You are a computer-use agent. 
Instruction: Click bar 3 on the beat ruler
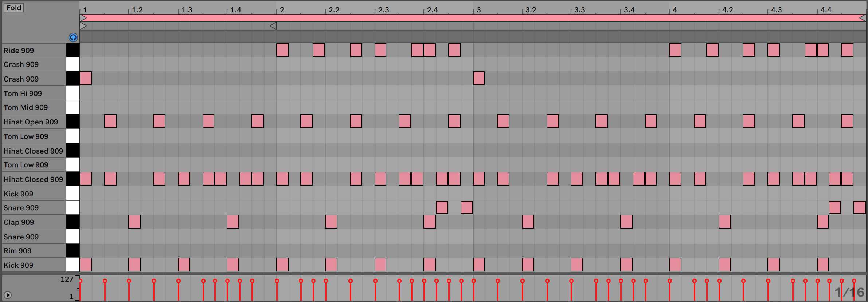point(478,10)
